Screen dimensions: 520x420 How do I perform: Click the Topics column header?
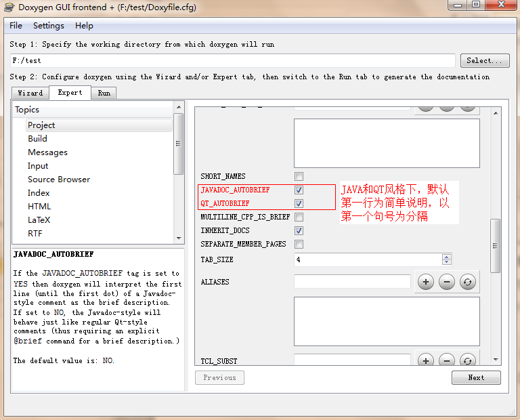[x=93, y=110]
